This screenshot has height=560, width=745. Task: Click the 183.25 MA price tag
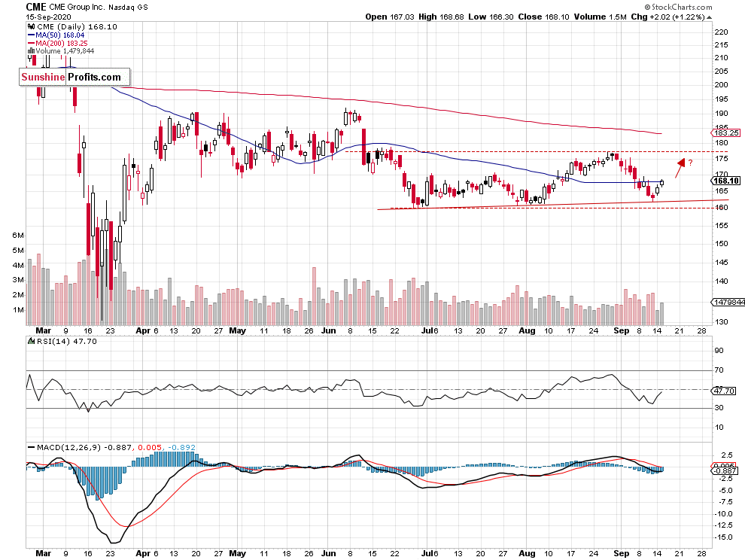pos(725,133)
